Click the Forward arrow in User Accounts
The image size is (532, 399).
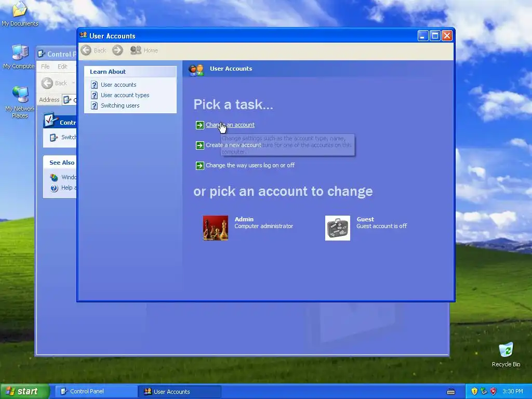click(117, 50)
